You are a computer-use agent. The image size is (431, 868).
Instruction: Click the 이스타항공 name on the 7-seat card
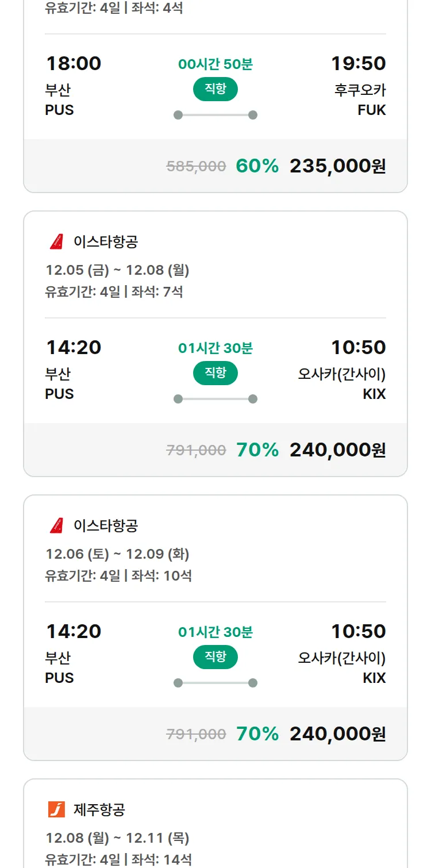tap(106, 242)
